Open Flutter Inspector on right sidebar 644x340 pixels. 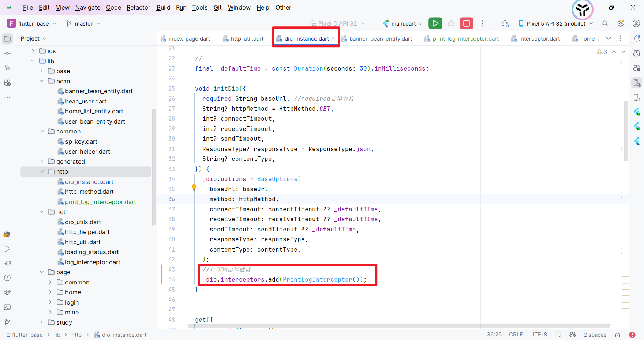(637, 112)
